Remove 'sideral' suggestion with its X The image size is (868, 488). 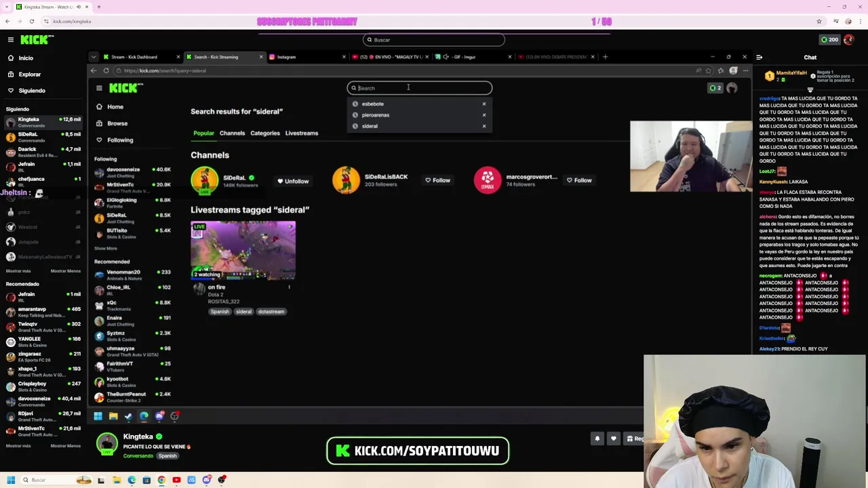[x=484, y=126]
